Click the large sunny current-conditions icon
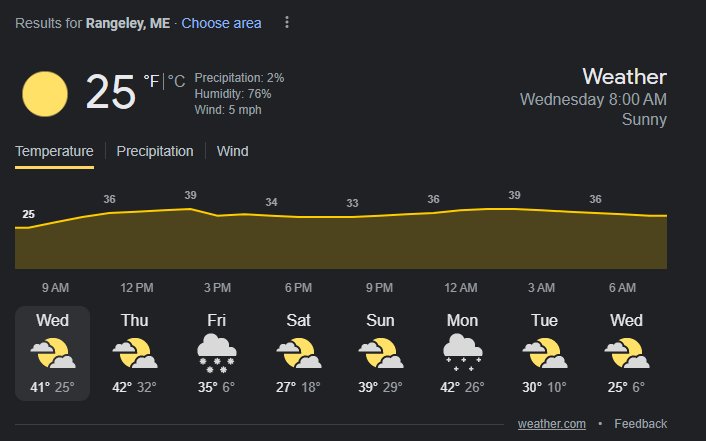The height and width of the screenshot is (441, 706). coord(45,94)
